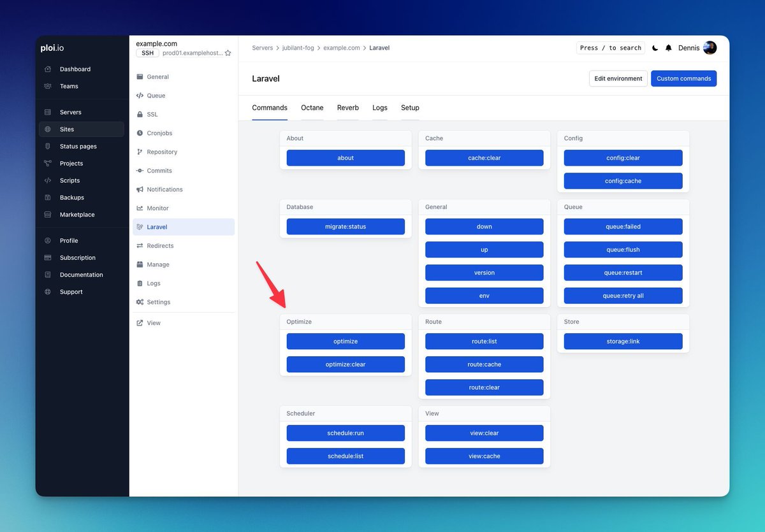Open the site via View menu item
Screen dimensions: 765x532
(x=184, y=323)
